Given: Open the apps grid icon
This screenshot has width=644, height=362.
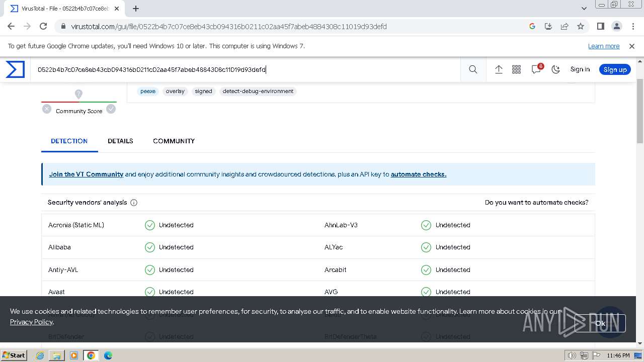Looking at the screenshot, I should [x=516, y=69].
